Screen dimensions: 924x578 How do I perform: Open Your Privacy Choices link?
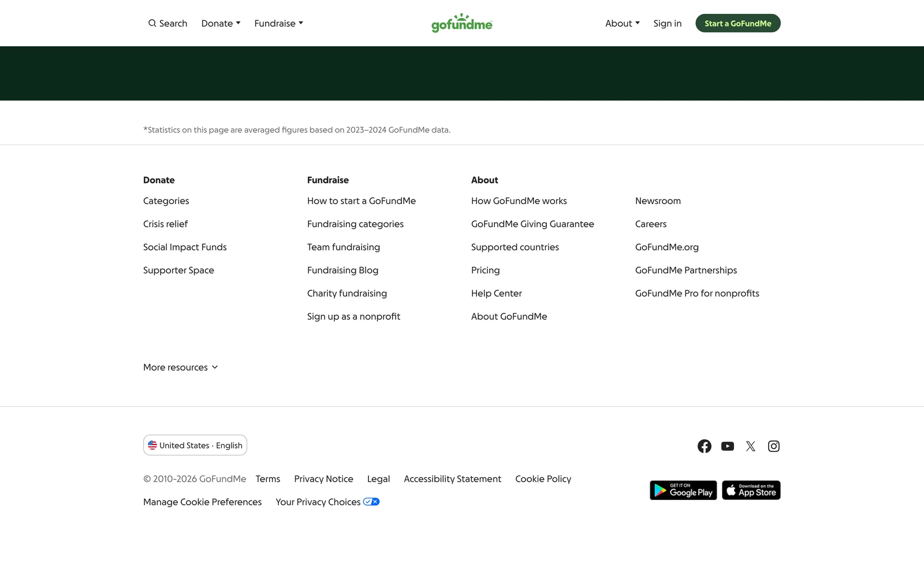pos(327,502)
